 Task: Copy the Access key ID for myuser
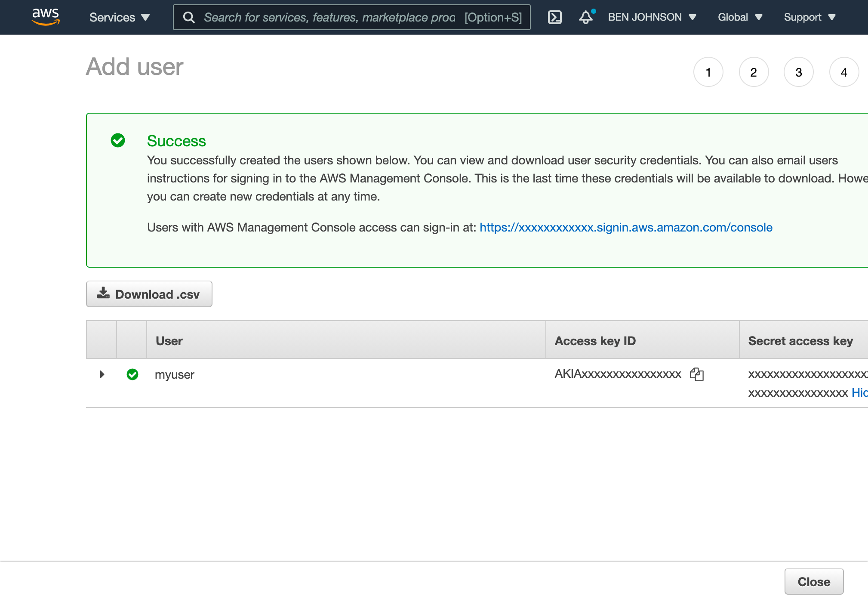click(x=697, y=374)
